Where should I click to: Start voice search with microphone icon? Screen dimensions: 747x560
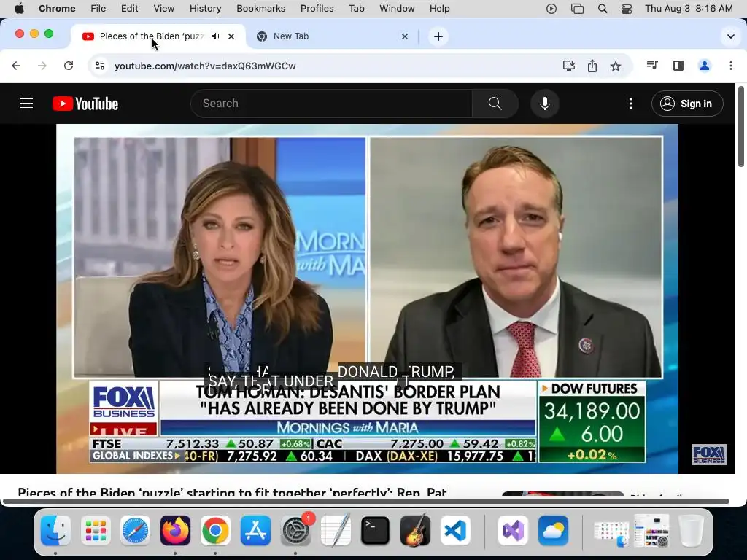coord(544,104)
